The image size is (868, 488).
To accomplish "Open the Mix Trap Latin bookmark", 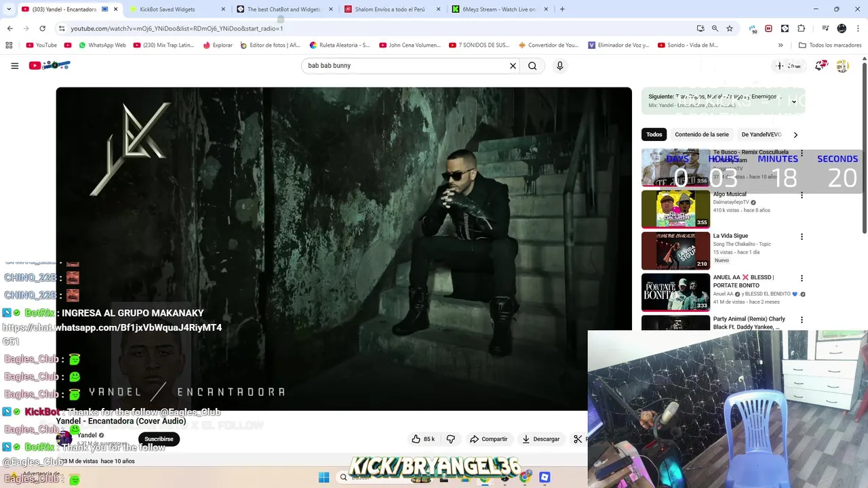I will click(x=163, y=45).
